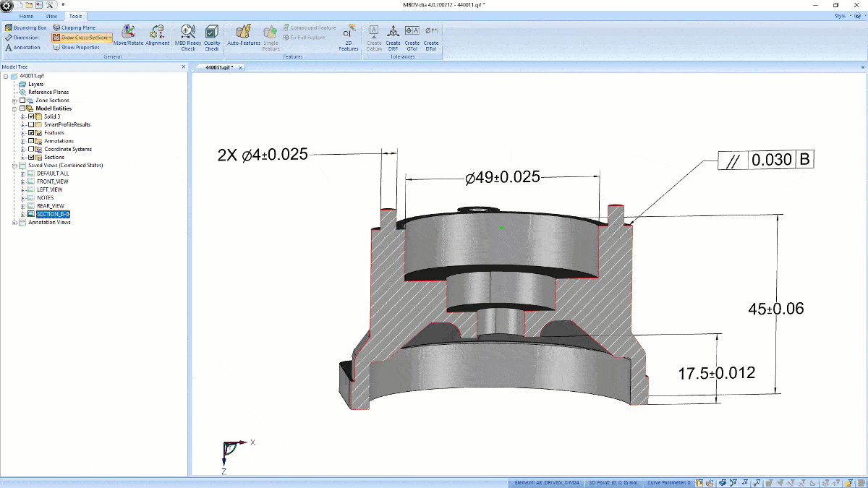Screen dimensions: 868x488
Task: Open the 2D Features tool
Action: coord(348,36)
